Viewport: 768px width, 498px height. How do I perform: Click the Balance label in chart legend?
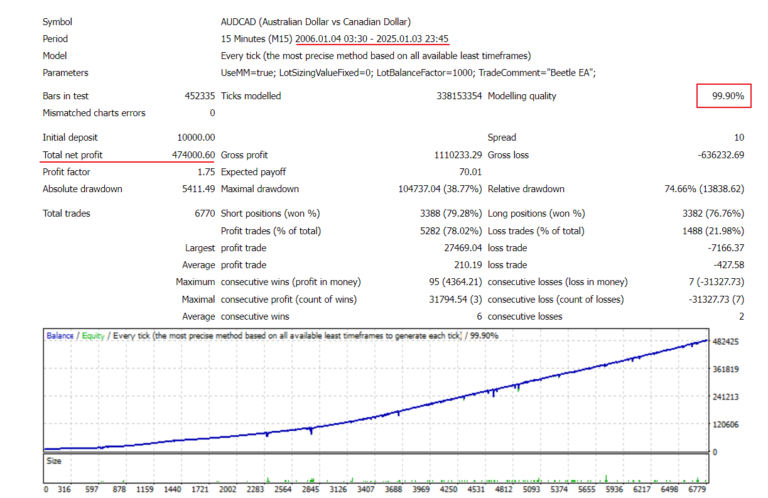point(61,336)
